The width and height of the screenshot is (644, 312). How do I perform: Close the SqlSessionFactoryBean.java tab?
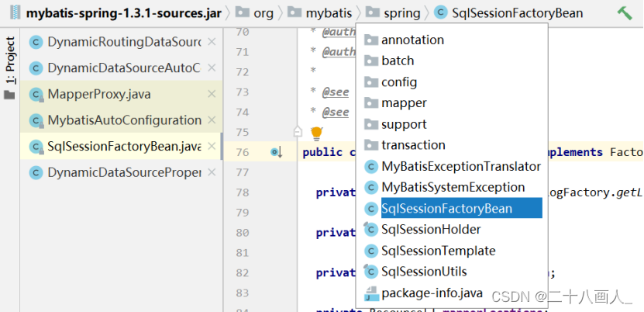[x=212, y=147]
